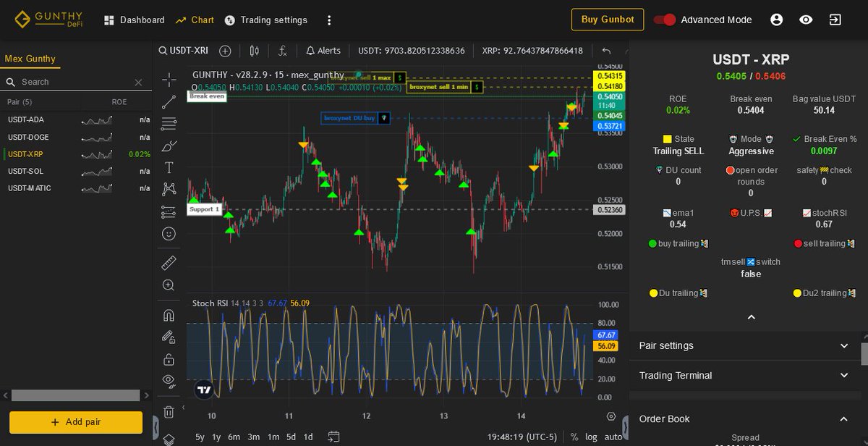This screenshot has width=868, height=446.
Task: Switch off the Advanced Mode toggle
Action: click(x=664, y=20)
